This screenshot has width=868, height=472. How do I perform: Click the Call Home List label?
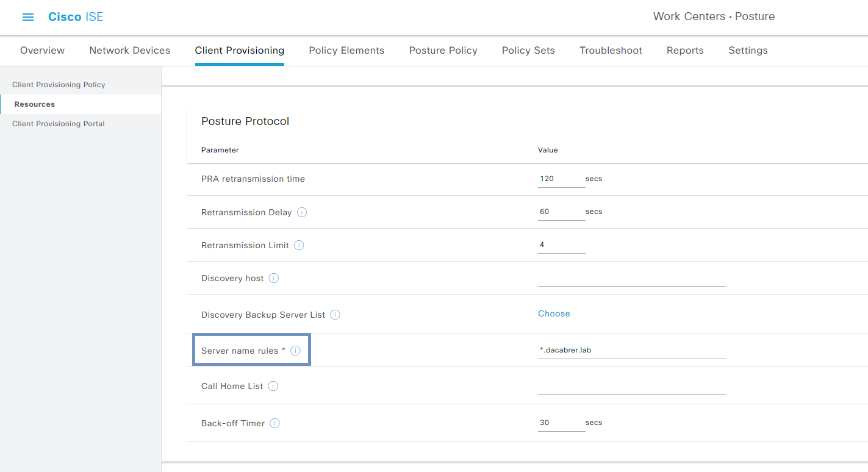tap(232, 387)
